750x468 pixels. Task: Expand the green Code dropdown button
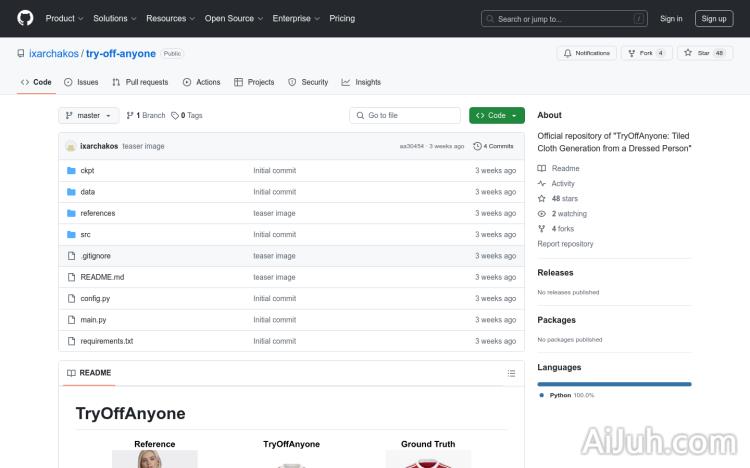pos(496,116)
